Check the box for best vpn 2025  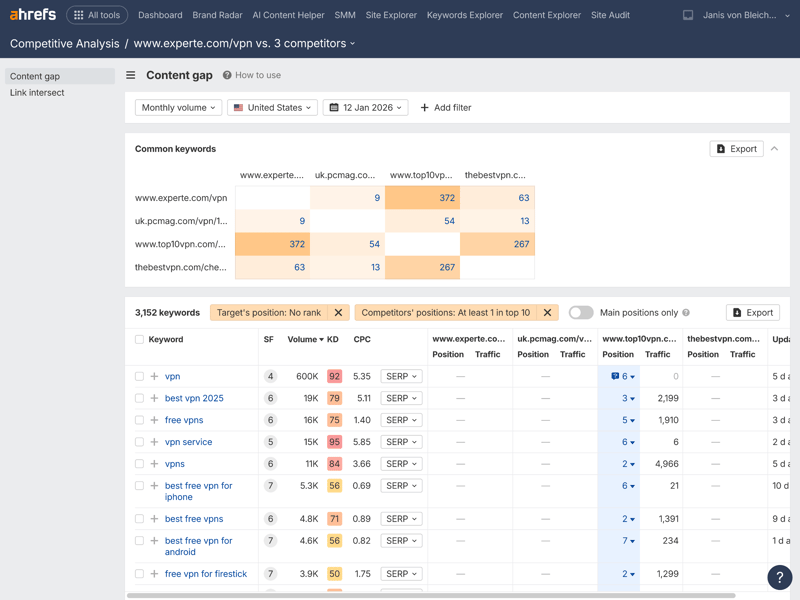[x=139, y=398]
